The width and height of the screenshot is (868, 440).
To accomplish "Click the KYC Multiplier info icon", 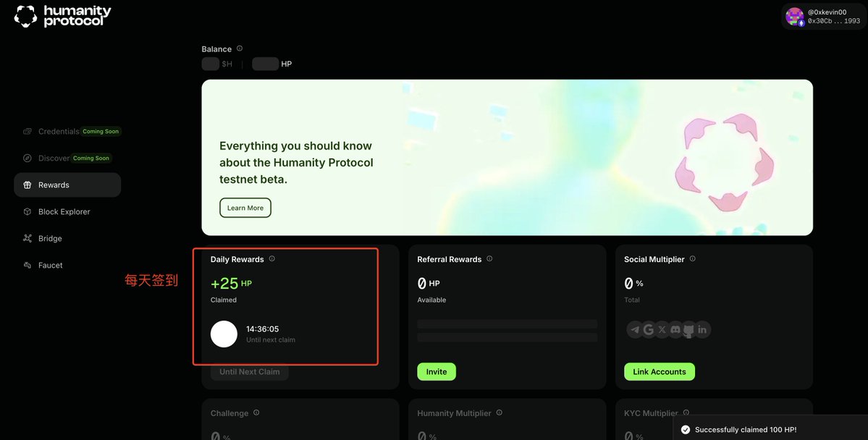I will click(686, 412).
